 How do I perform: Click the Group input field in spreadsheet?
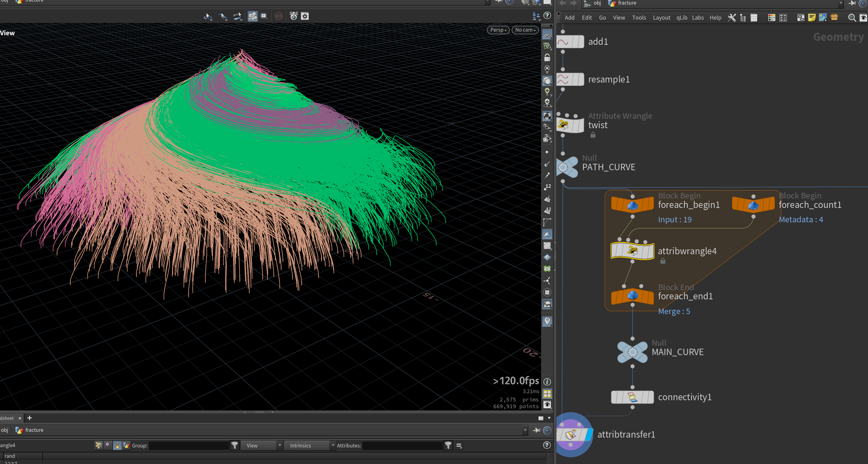pyautogui.click(x=189, y=446)
